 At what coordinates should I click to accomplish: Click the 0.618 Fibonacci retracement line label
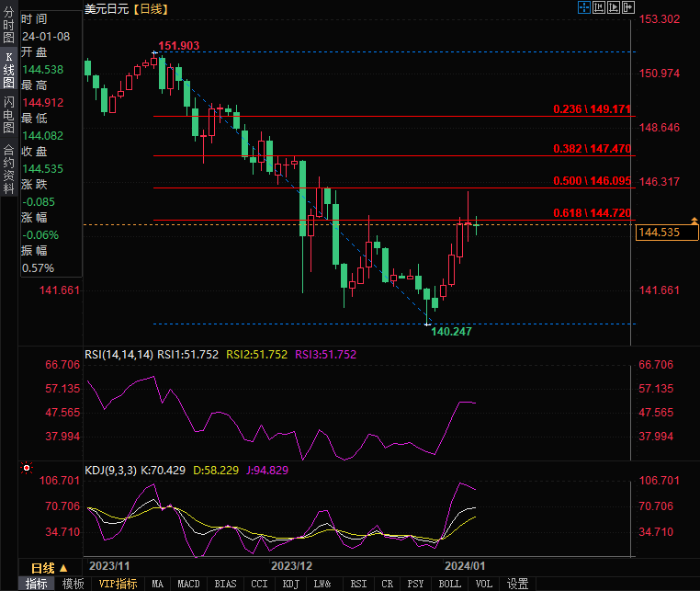592,212
